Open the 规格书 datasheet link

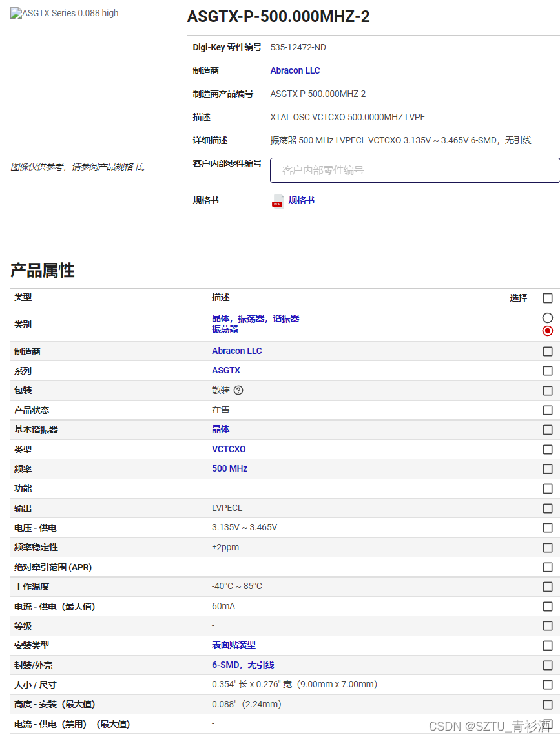click(301, 200)
